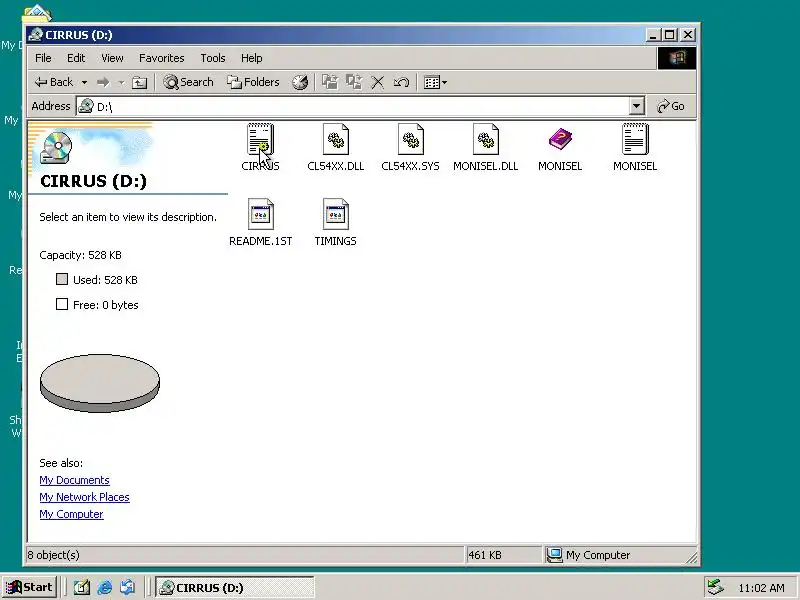Image resolution: width=800 pixels, height=600 pixels.
Task: Follow the My Documents link
Action: click(x=74, y=480)
